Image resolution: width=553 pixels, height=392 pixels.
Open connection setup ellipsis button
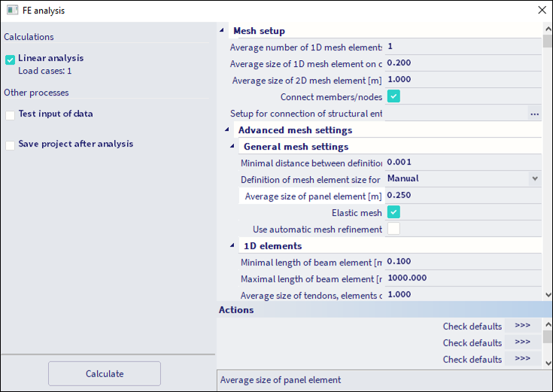(534, 114)
